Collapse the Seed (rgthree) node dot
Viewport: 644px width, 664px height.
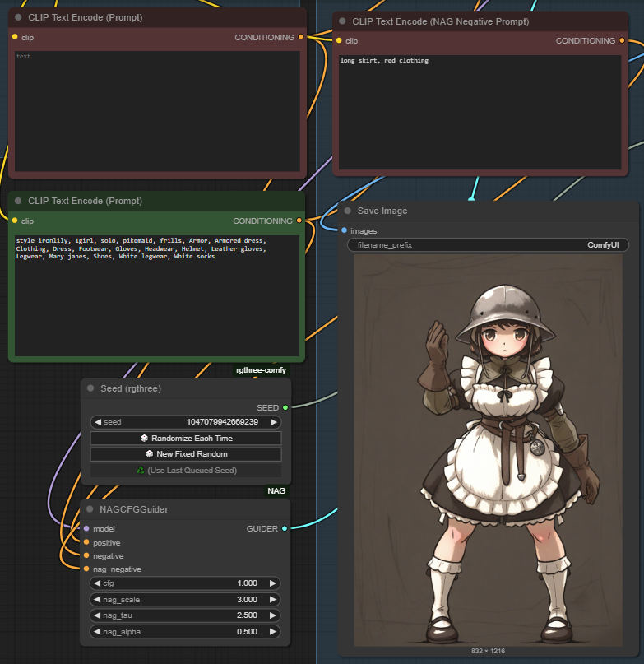(x=90, y=388)
